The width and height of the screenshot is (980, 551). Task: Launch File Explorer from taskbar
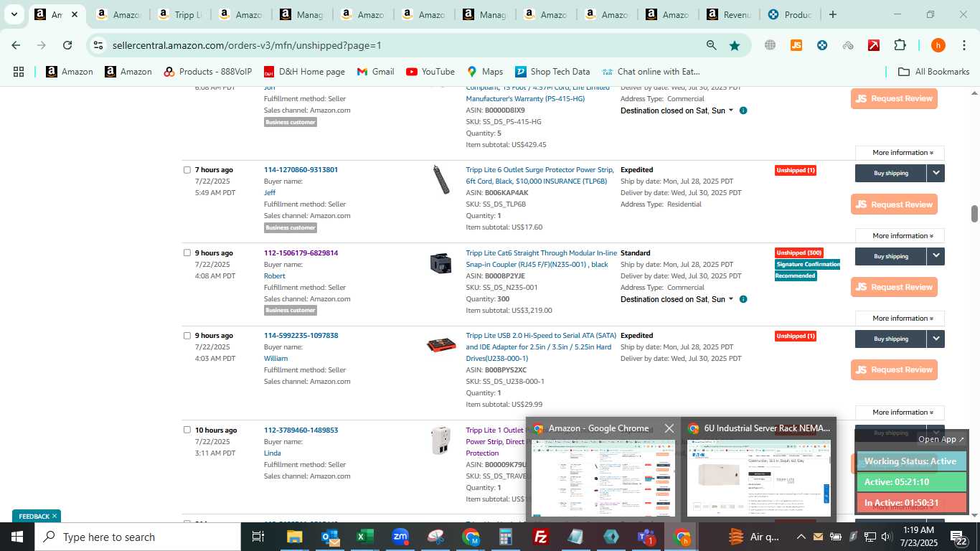pos(294,537)
